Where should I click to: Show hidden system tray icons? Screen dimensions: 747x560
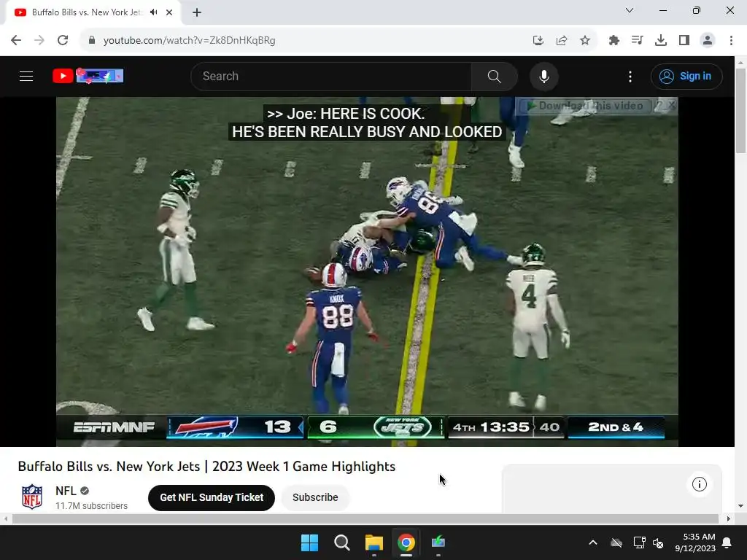click(593, 542)
